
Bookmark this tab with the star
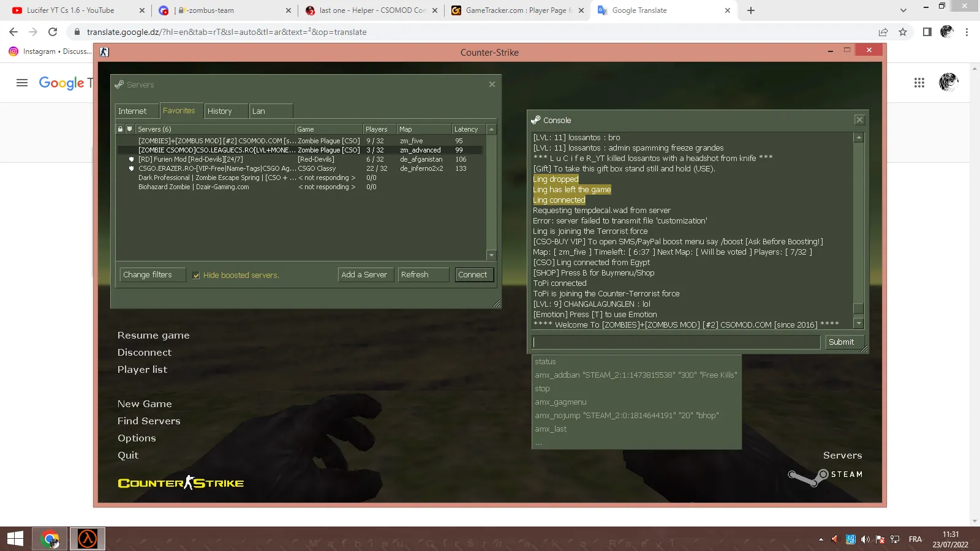point(903,32)
